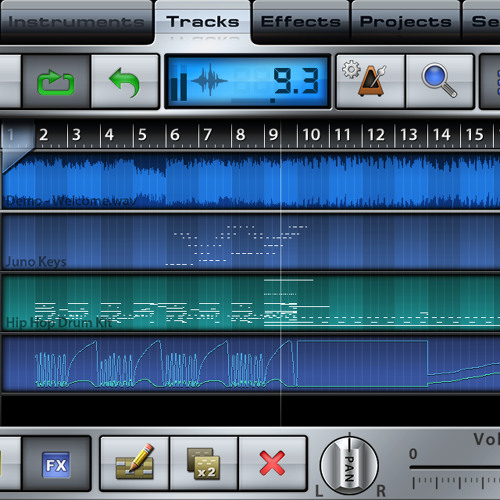Select the Juno Keys track
The image size is (500, 500).
(251, 242)
